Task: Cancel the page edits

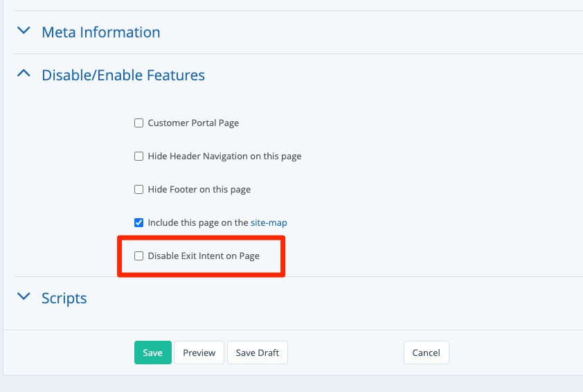Action: (427, 353)
